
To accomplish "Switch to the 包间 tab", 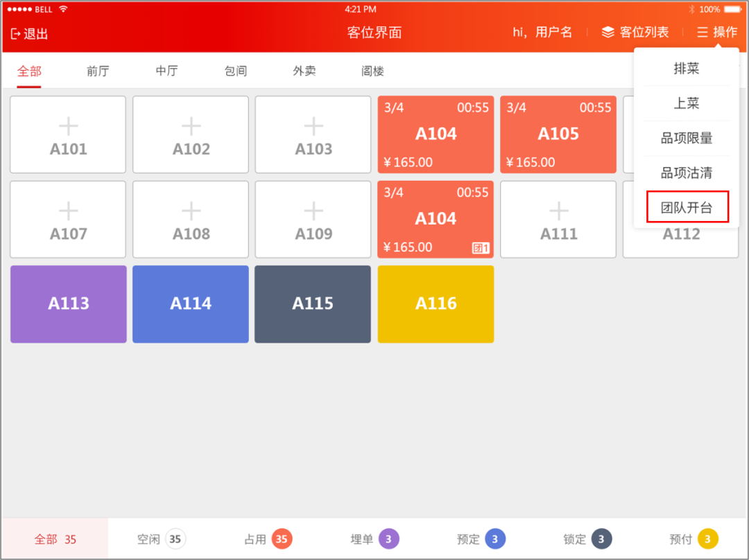I will 236,71.
